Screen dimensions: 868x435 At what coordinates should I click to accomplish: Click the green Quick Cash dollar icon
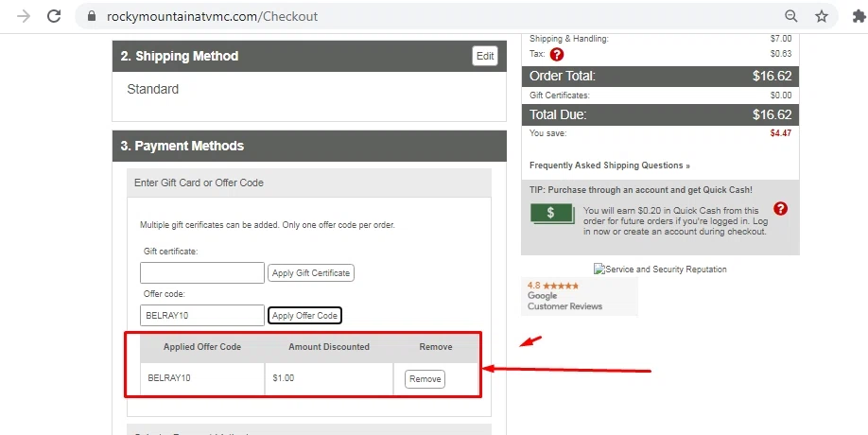tap(552, 214)
